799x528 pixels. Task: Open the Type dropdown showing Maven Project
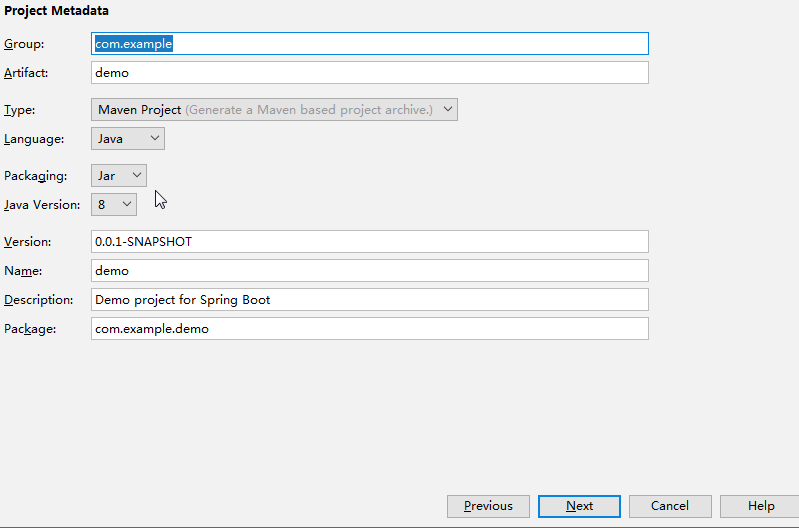274,110
